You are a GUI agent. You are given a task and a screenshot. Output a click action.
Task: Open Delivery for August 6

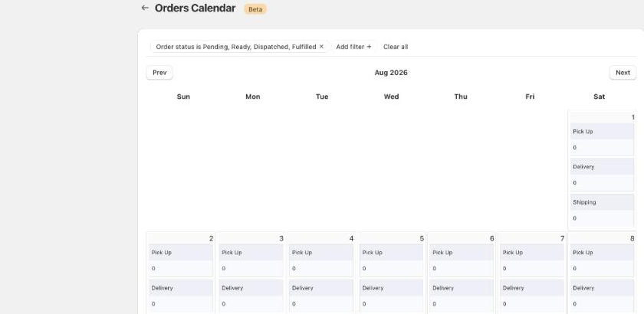(x=462, y=296)
